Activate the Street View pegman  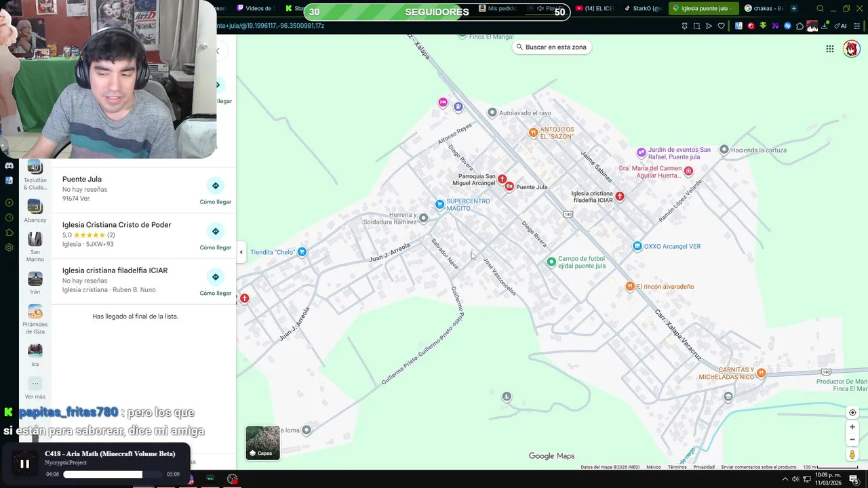[x=852, y=454]
